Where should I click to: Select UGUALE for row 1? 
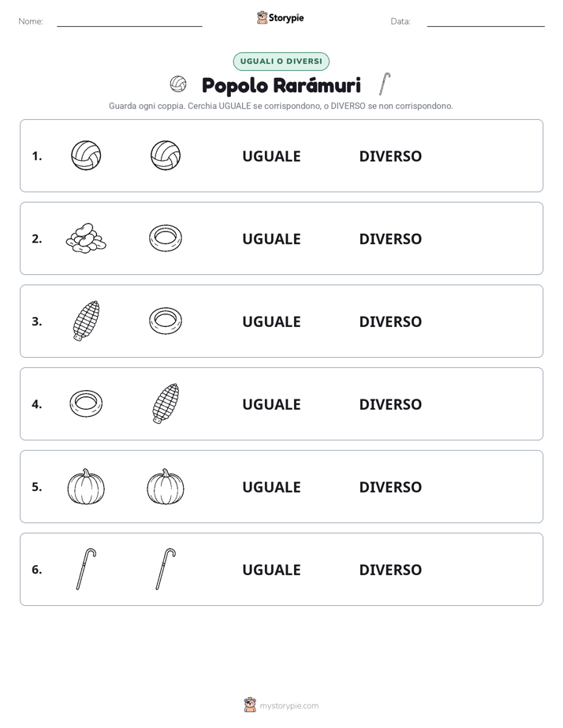(x=271, y=157)
